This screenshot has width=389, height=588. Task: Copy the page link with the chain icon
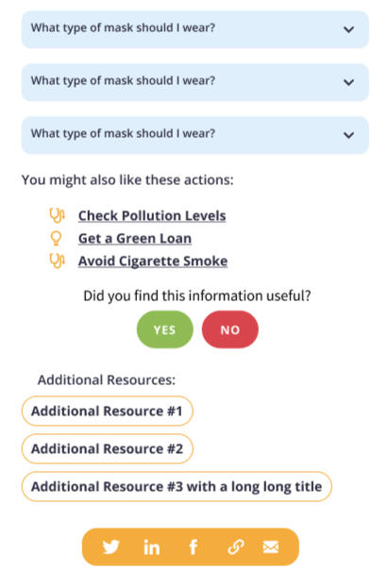(x=236, y=547)
